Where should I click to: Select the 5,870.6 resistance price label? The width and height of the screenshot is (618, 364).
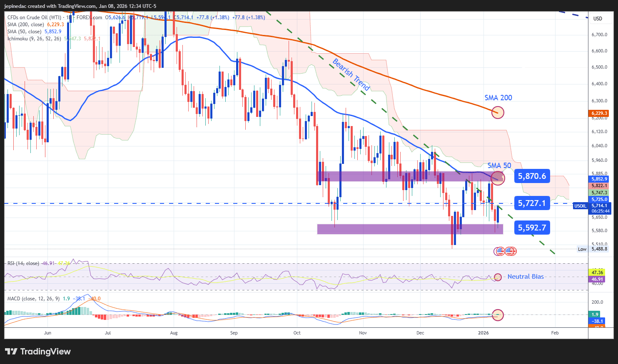click(x=532, y=176)
